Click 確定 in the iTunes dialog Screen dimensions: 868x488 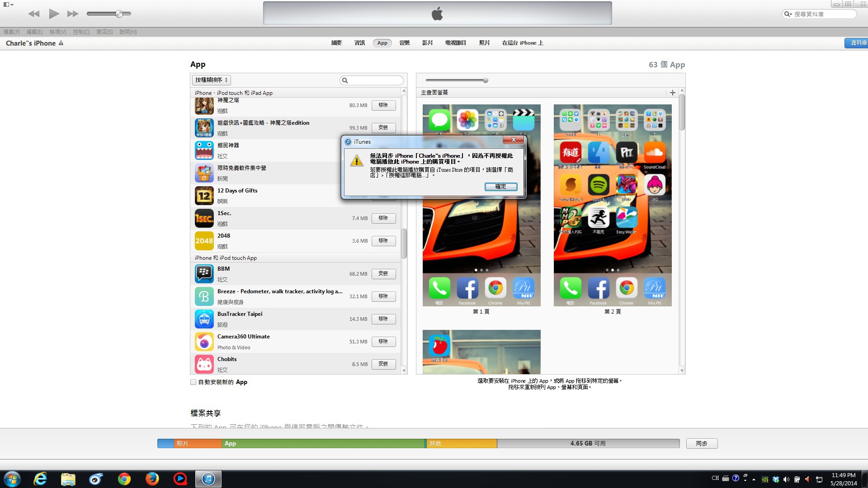click(501, 187)
